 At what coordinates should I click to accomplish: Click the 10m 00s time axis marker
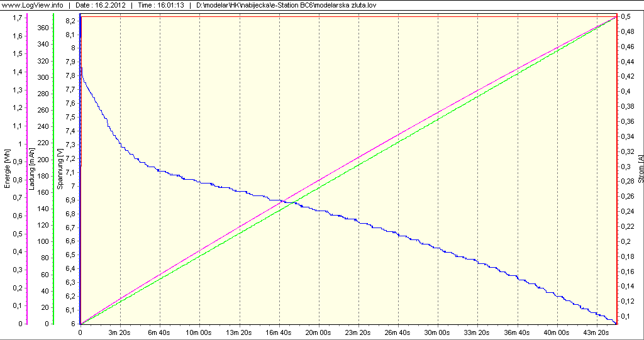tap(199, 332)
